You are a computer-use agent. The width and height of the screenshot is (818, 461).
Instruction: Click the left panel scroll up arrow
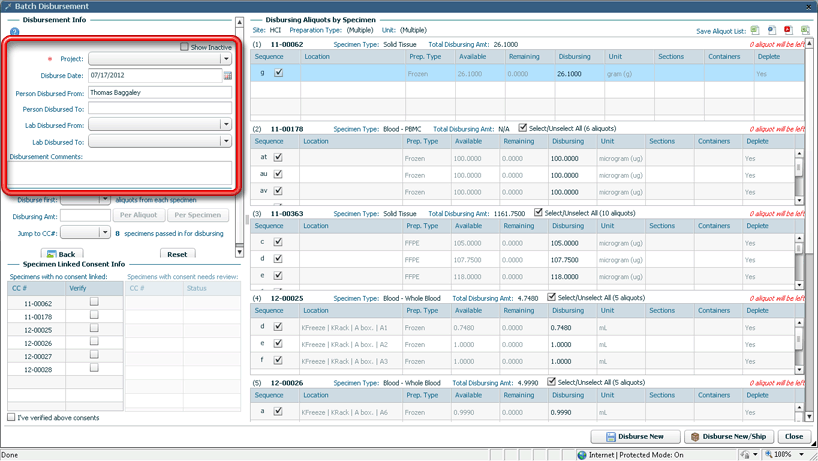point(239,22)
